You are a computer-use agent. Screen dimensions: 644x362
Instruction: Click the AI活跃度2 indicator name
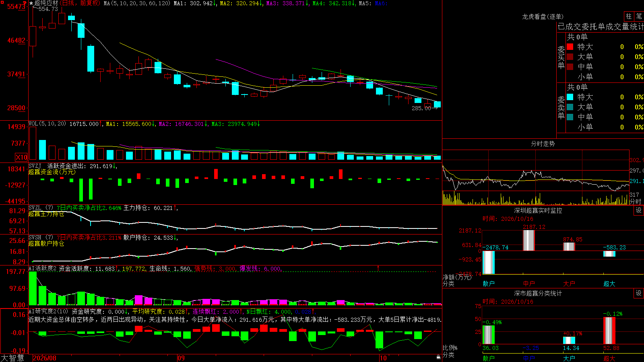point(43,268)
